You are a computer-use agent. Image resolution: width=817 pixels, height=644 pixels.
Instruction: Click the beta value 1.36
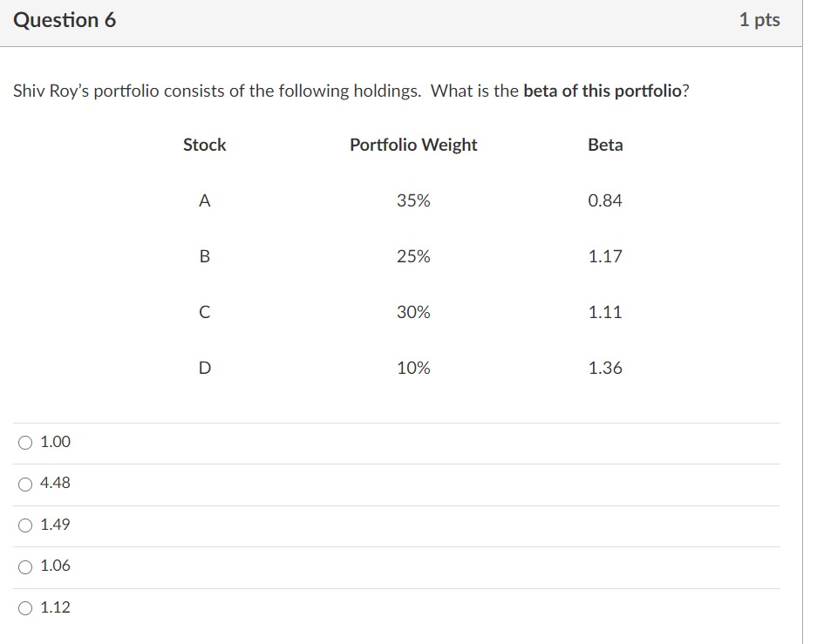[605, 368]
